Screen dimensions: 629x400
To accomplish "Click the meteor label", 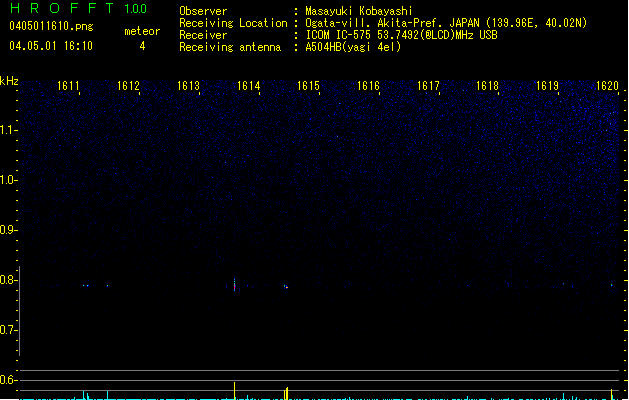I will click(142, 31).
